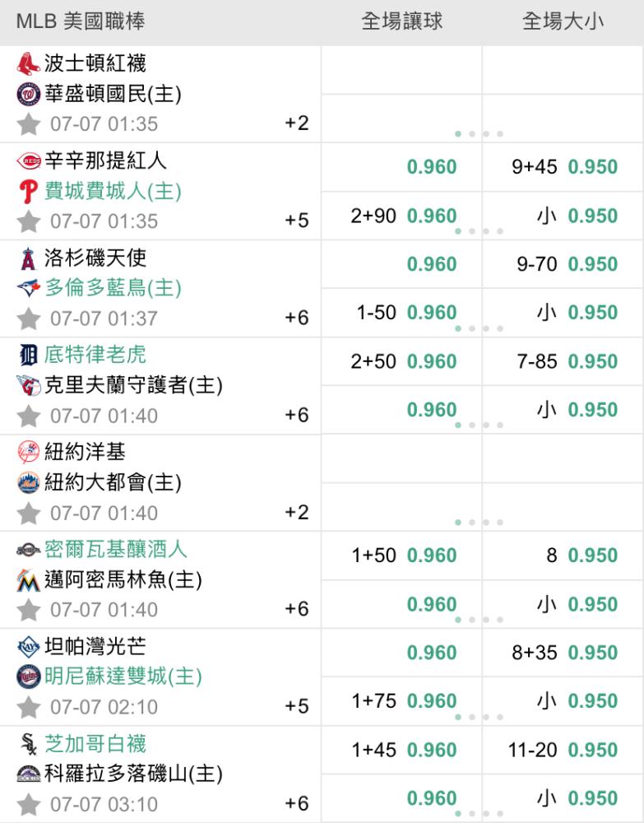This screenshot has width=644, height=823.
Task: Expand +5 more bets for Reds game
Action: point(297,221)
